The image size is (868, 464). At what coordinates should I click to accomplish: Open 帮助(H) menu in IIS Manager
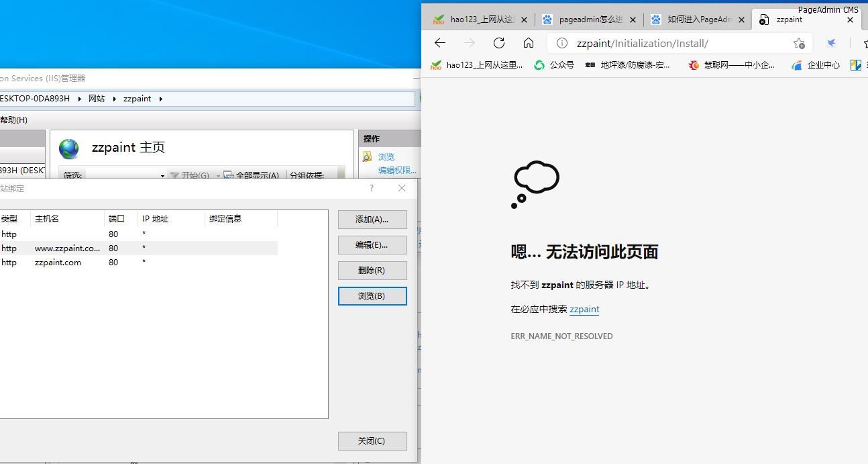(13, 120)
